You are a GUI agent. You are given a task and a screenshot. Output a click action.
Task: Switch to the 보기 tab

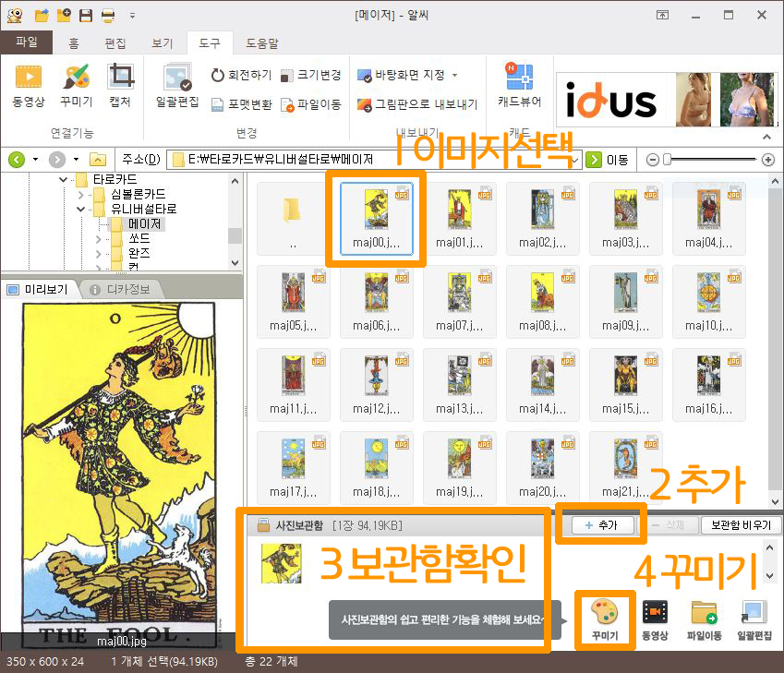pyautogui.click(x=162, y=43)
